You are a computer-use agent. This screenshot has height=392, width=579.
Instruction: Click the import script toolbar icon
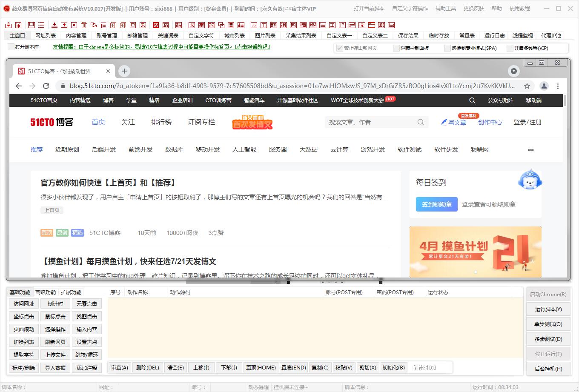point(8,25)
